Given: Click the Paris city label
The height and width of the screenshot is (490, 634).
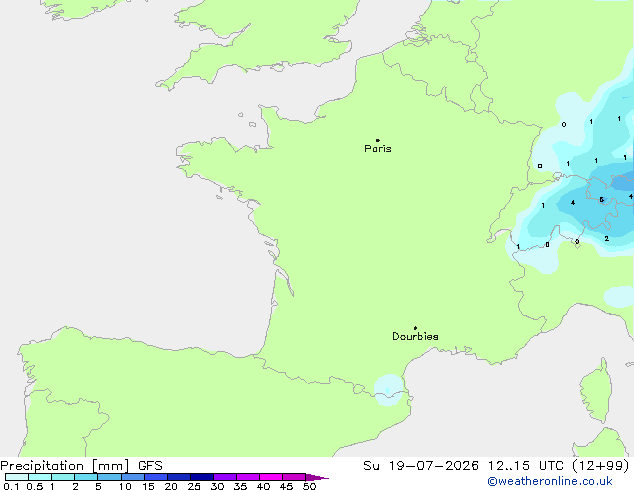Looking at the screenshot, I should pyautogui.click(x=378, y=149).
